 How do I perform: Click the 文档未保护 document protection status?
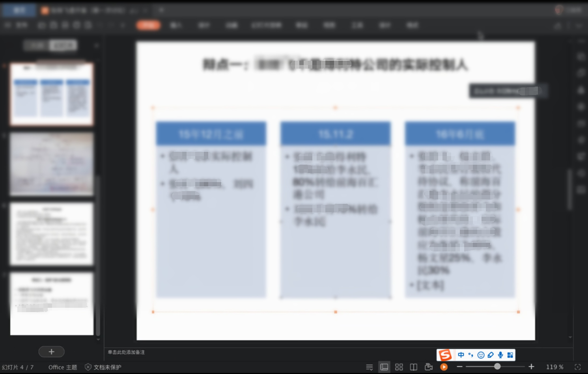[103, 367]
